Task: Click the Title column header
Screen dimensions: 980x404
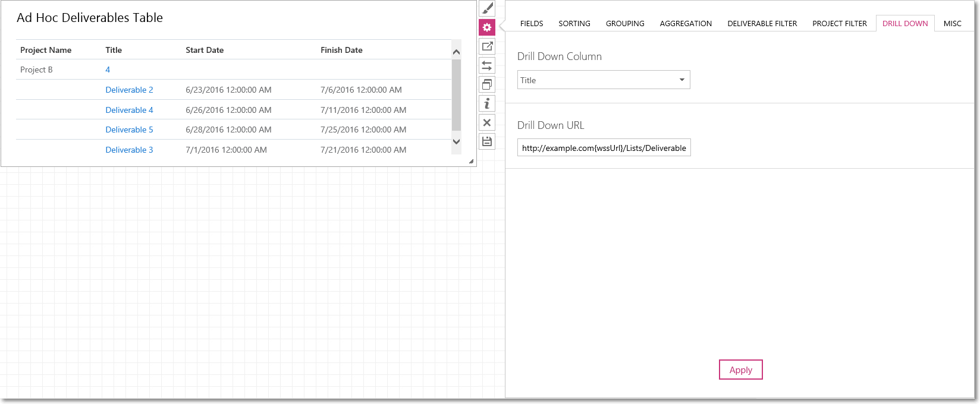Action: pyautogui.click(x=114, y=50)
